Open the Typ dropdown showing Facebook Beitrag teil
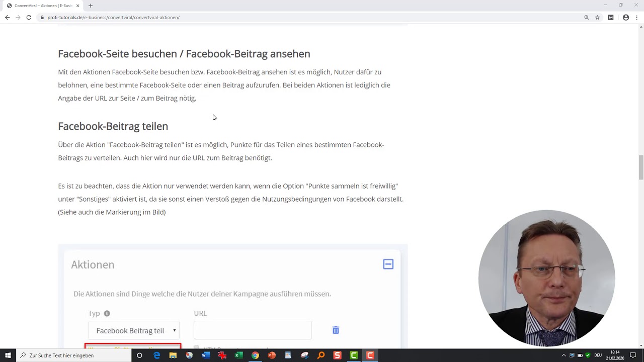The image size is (644, 362). point(133,330)
